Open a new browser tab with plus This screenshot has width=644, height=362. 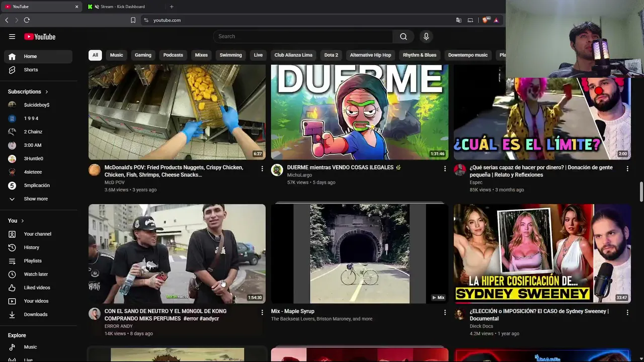[172, 7]
